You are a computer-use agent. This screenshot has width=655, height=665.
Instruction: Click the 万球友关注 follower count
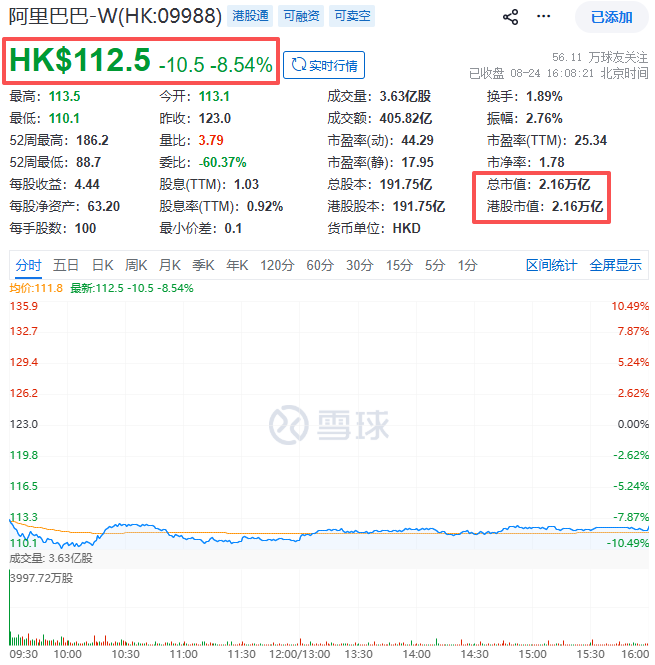point(600,57)
